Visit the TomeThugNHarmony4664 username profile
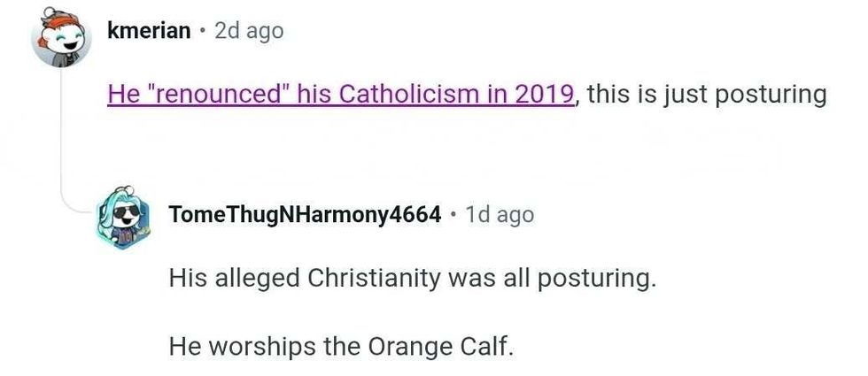The height and width of the screenshot is (376, 868). (304, 215)
